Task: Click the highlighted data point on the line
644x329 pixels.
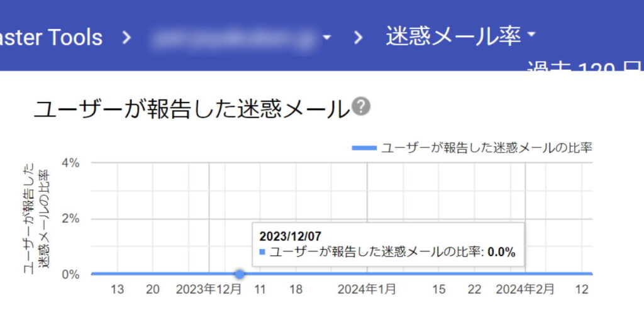Action: (x=240, y=274)
